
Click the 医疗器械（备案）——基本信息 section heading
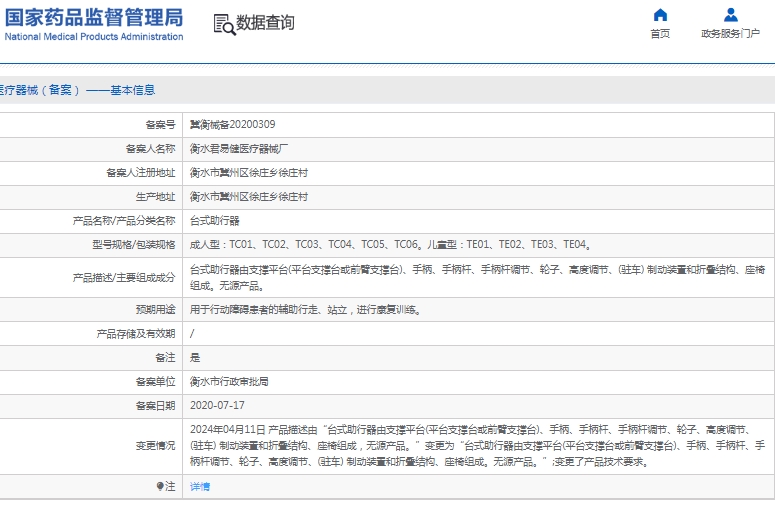[x=77, y=90]
